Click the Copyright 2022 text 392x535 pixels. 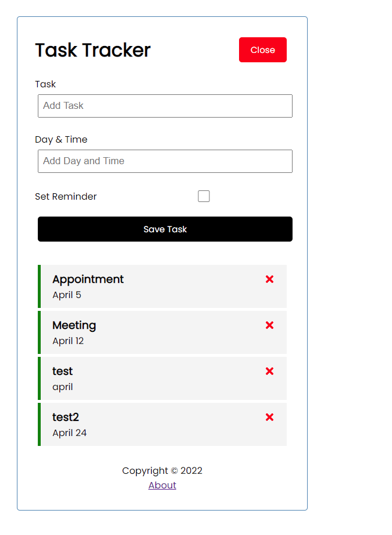point(162,470)
